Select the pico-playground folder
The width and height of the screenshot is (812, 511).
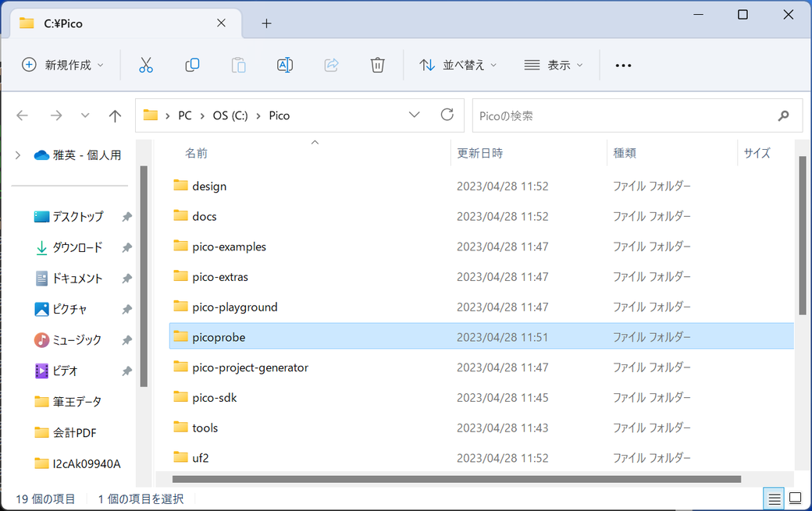(x=234, y=307)
